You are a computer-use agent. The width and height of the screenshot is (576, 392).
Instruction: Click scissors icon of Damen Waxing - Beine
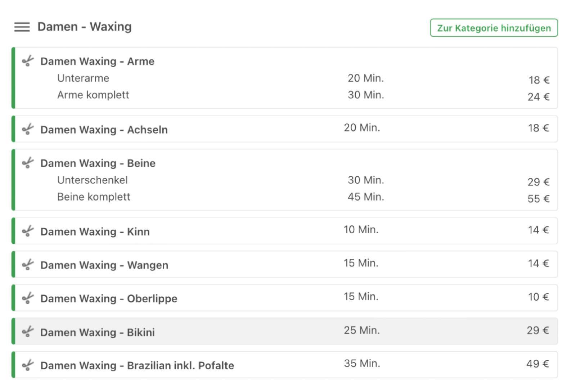28,163
